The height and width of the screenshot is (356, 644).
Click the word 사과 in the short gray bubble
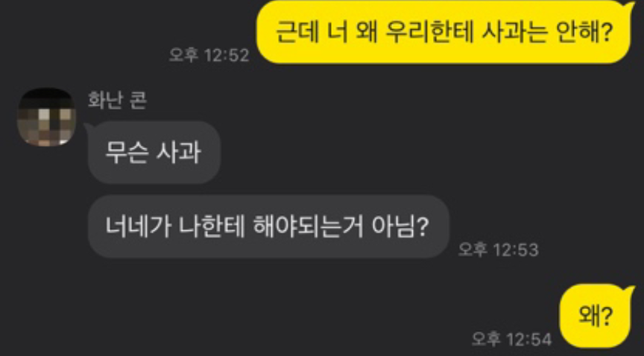pyautogui.click(x=179, y=153)
